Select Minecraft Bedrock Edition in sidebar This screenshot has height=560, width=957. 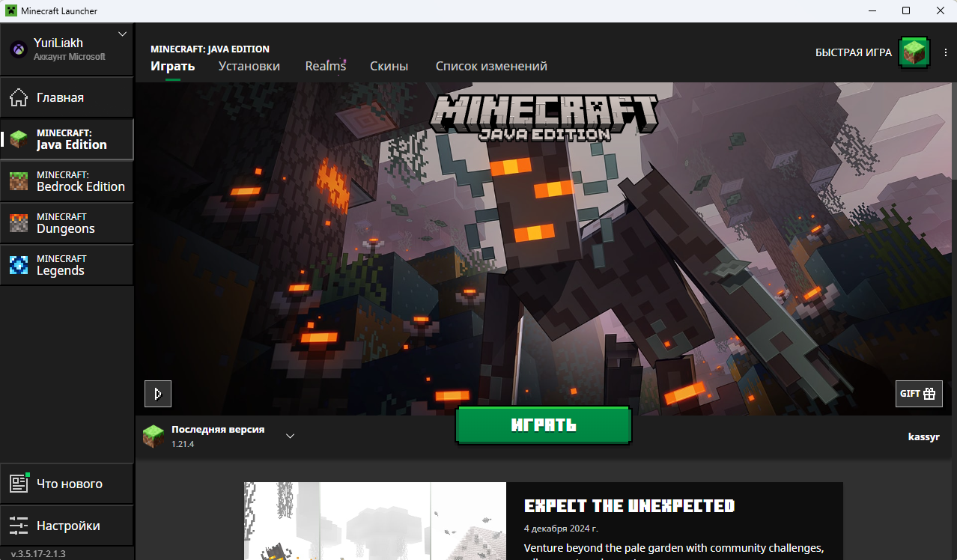pyautogui.click(x=67, y=181)
